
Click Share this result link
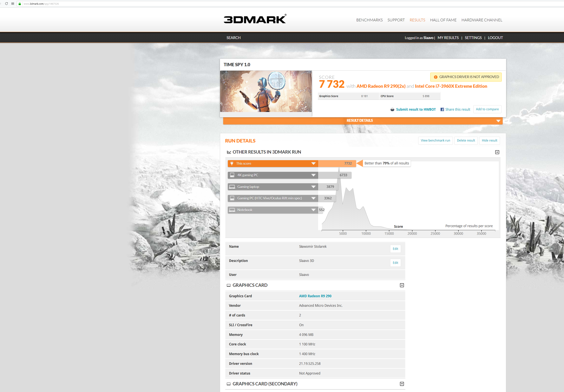pyautogui.click(x=457, y=110)
